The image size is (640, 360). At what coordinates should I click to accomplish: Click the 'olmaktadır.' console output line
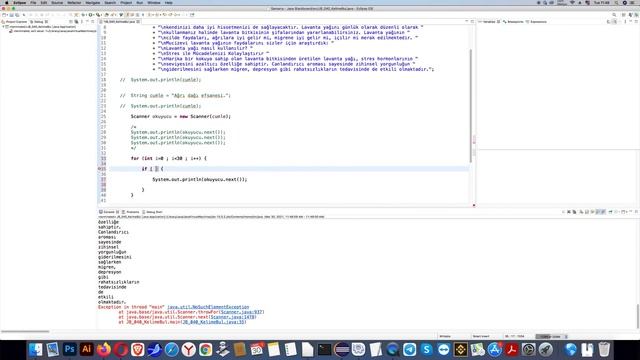pos(112,302)
